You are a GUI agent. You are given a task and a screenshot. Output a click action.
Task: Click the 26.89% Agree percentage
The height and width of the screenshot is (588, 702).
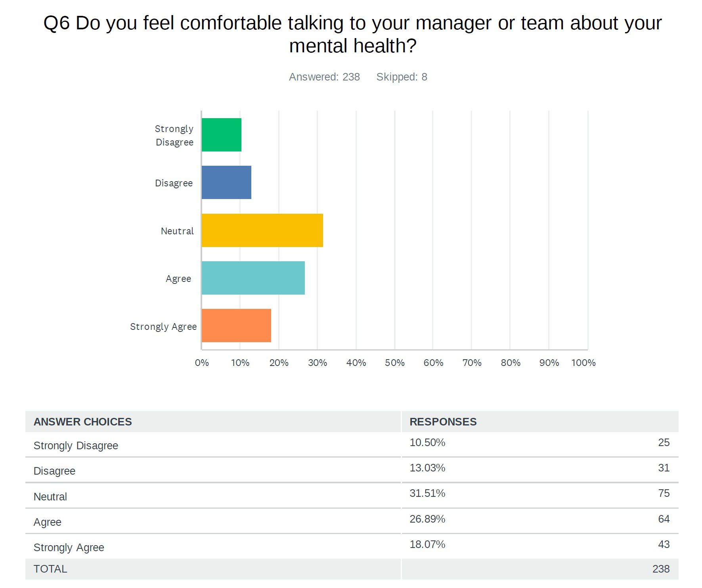click(x=427, y=519)
